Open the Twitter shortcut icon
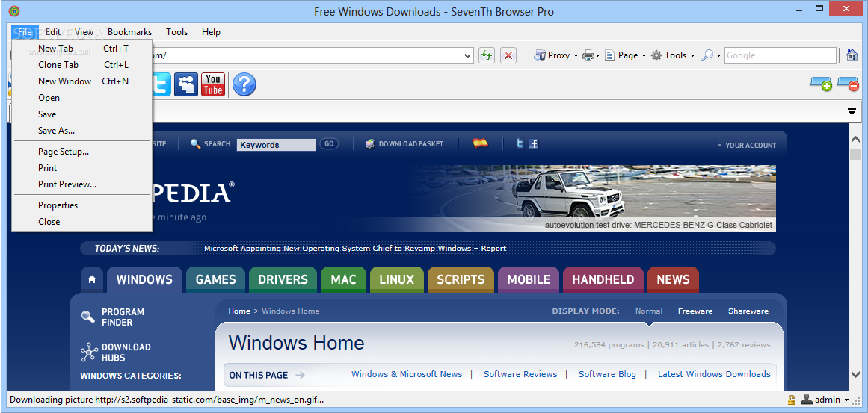This screenshot has width=868, height=413. (x=161, y=84)
